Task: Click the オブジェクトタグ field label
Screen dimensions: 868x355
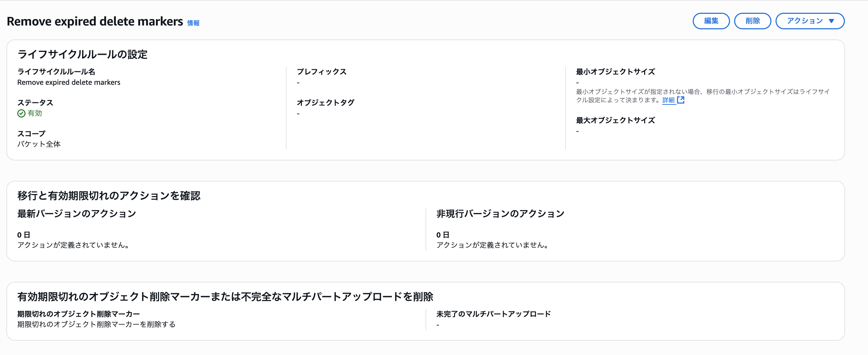Action: [x=325, y=103]
